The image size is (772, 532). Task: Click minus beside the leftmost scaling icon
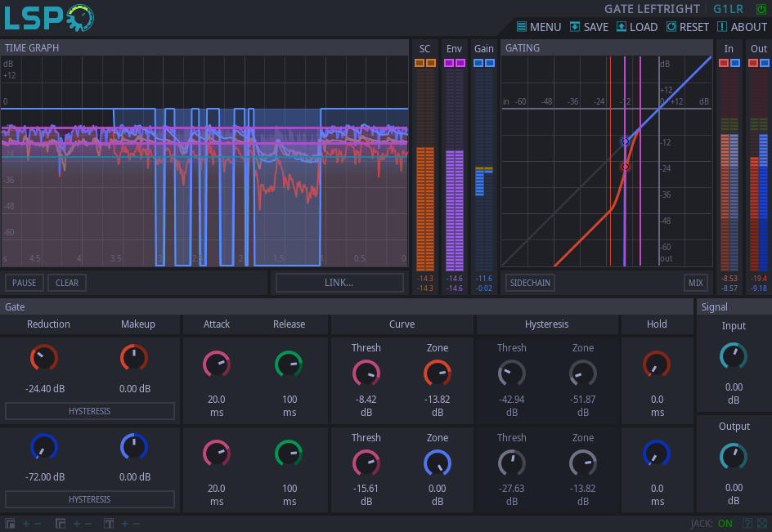point(38,524)
